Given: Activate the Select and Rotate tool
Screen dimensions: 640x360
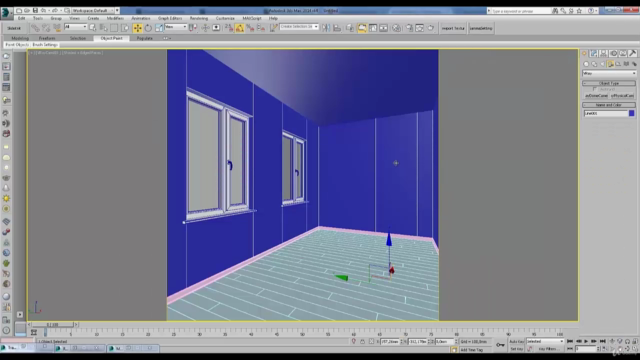Looking at the screenshot, I should tap(148, 28).
